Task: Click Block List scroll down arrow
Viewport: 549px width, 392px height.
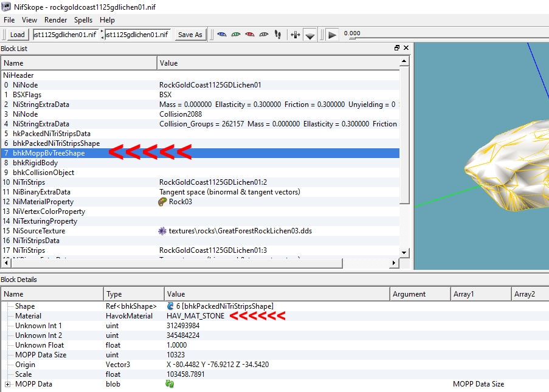Action: [404, 253]
